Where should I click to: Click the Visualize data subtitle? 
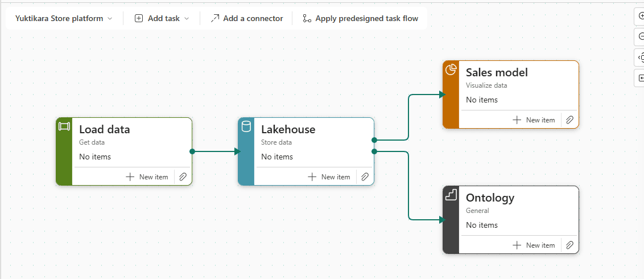486,85
